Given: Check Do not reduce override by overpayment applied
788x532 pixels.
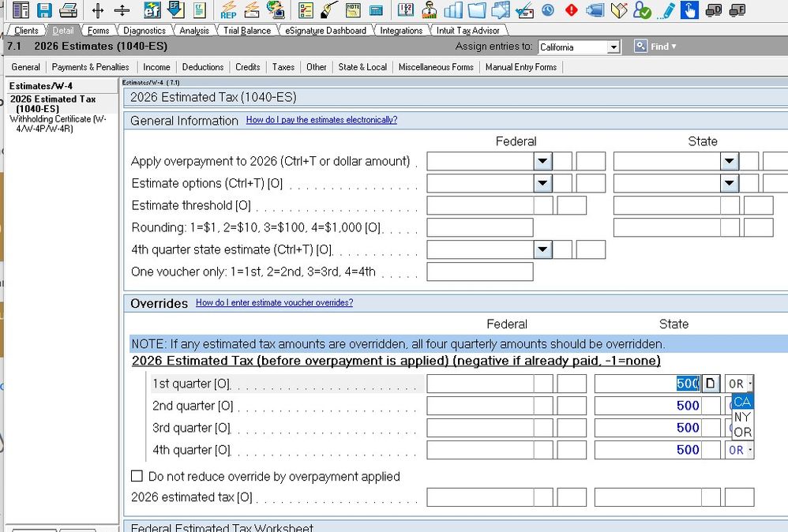Looking at the screenshot, I should (x=137, y=477).
